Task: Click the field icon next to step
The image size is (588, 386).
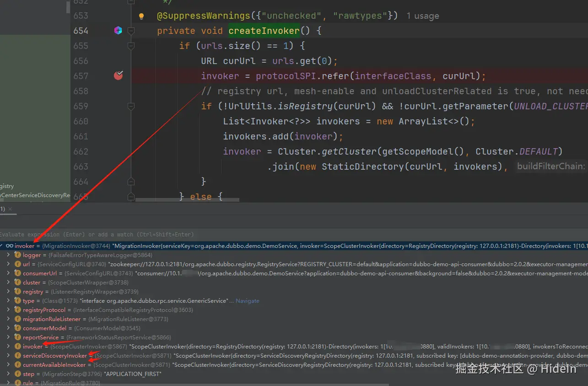Action: point(18,374)
